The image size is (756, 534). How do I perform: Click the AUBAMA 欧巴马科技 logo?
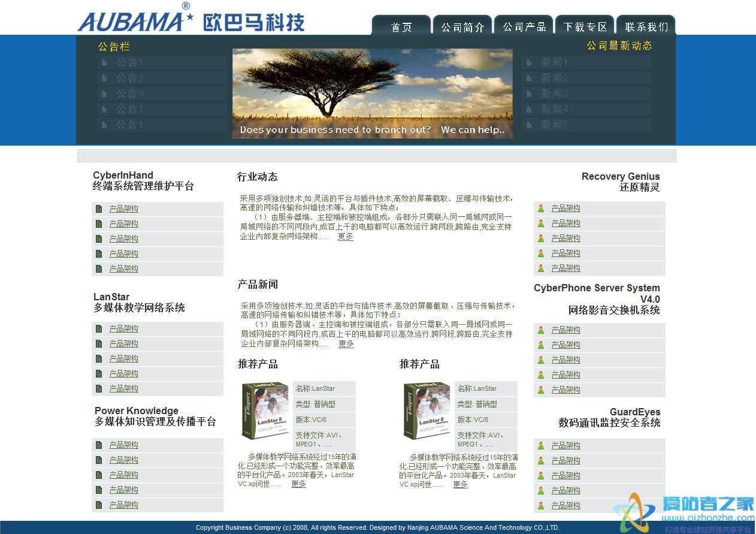click(x=190, y=19)
